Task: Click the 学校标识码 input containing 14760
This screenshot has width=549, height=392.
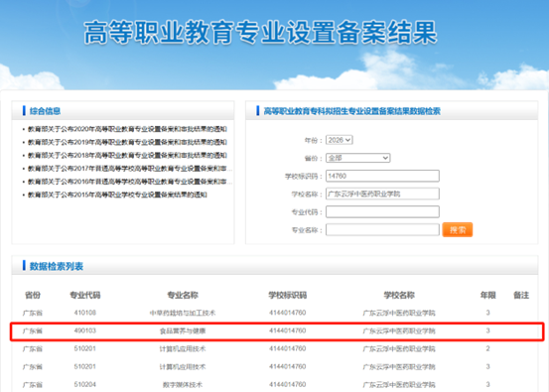Action: [382, 176]
